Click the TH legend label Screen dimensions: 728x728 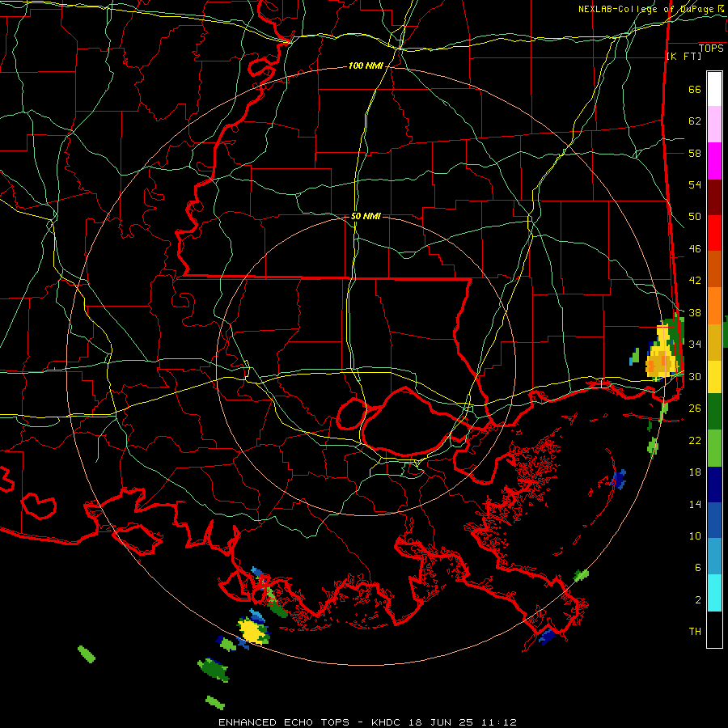point(695,632)
